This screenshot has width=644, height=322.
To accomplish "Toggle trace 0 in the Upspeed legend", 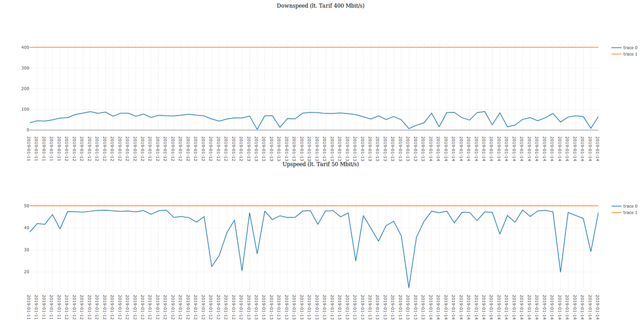I will (624, 206).
